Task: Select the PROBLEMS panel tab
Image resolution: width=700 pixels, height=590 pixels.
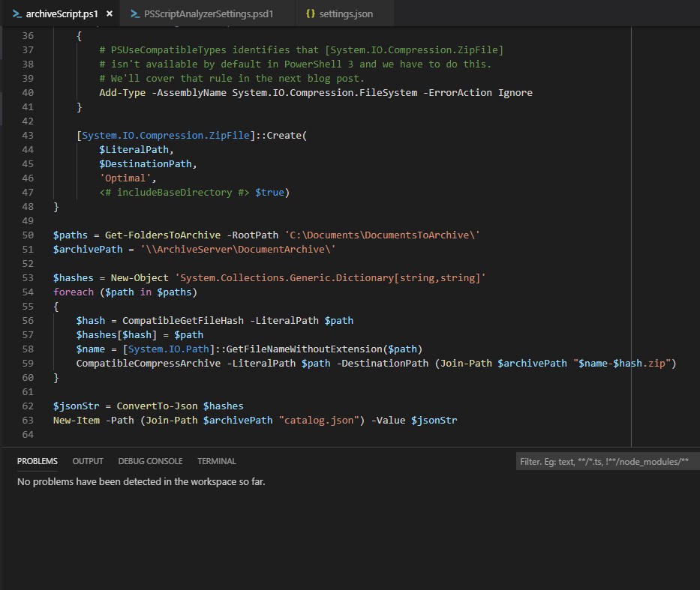Action: pos(38,461)
